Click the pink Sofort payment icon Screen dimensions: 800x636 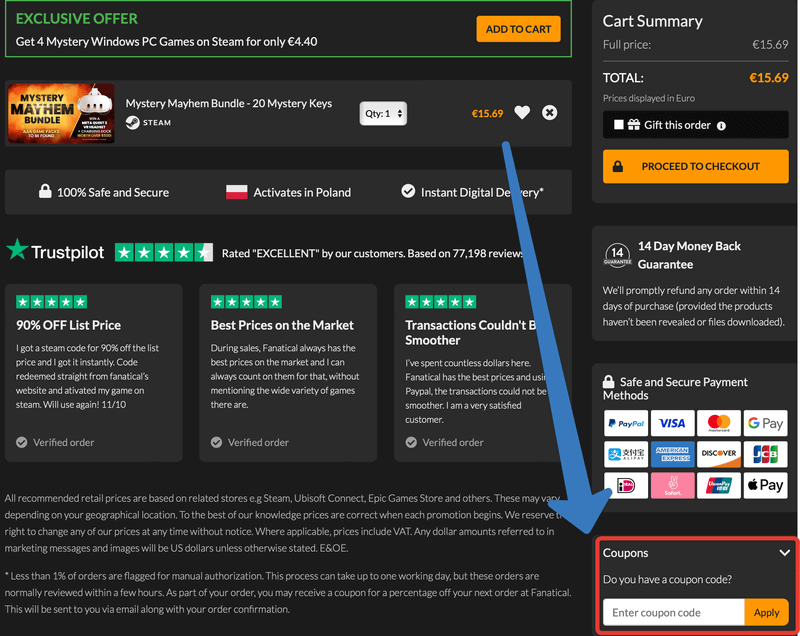(672, 486)
